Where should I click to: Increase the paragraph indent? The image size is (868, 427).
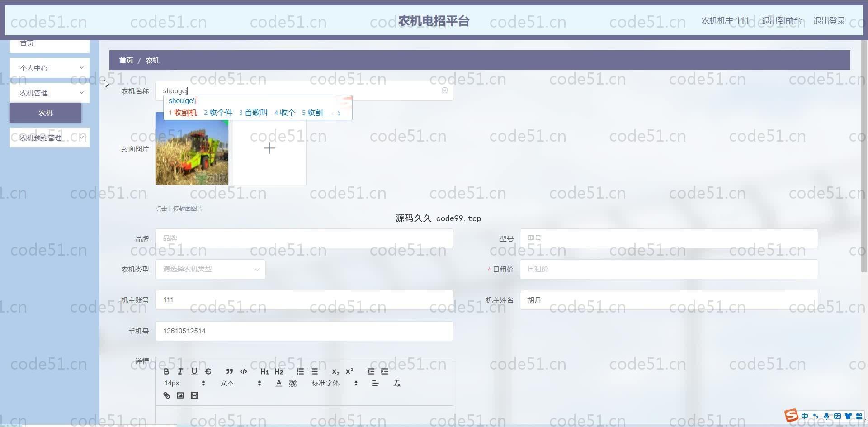385,371
